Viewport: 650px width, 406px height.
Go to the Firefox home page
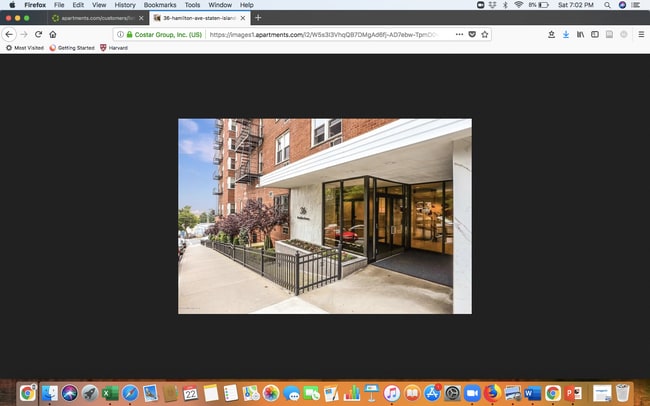coord(53,34)
